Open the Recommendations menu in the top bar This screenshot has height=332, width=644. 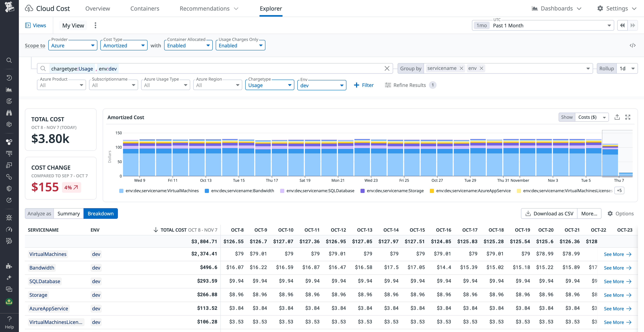(205, 8)
